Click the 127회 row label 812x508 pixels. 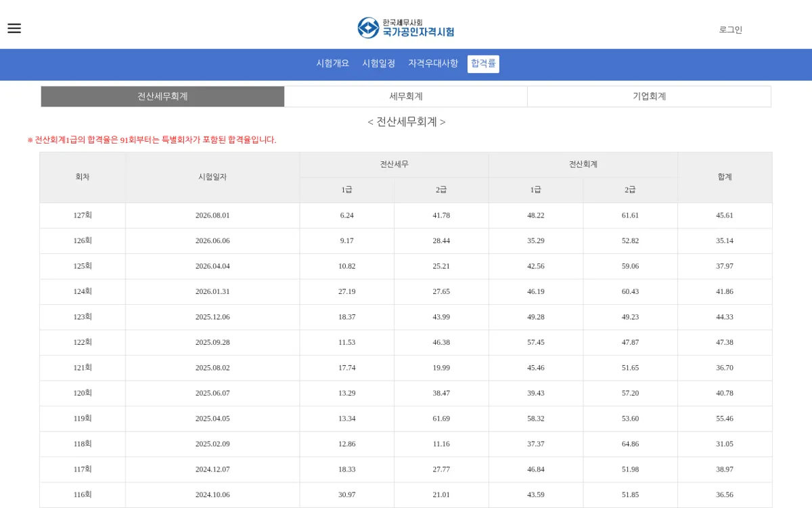83,215
